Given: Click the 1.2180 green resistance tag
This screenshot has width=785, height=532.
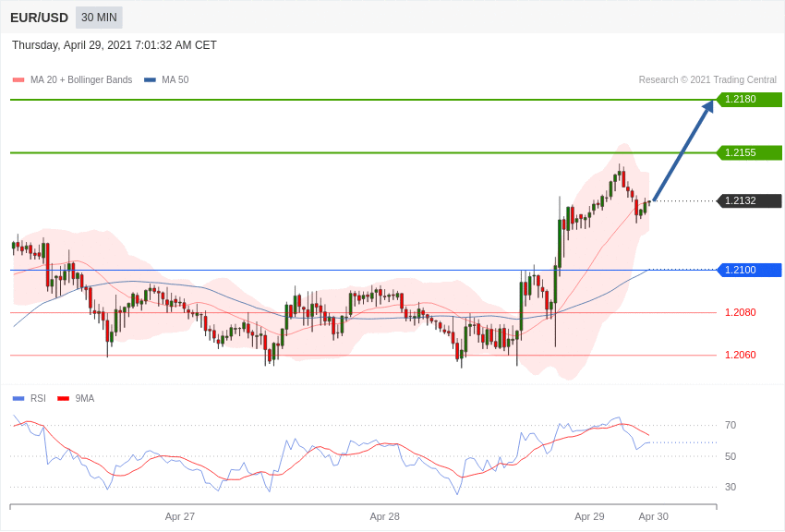Looking at the screenshot, I should pyautogui.click(x=750, y=99).
